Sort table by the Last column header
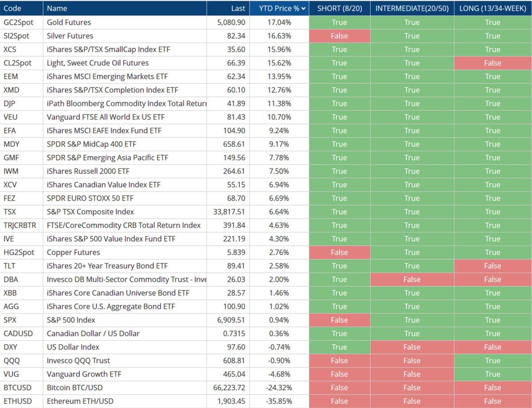 [238, 8]
